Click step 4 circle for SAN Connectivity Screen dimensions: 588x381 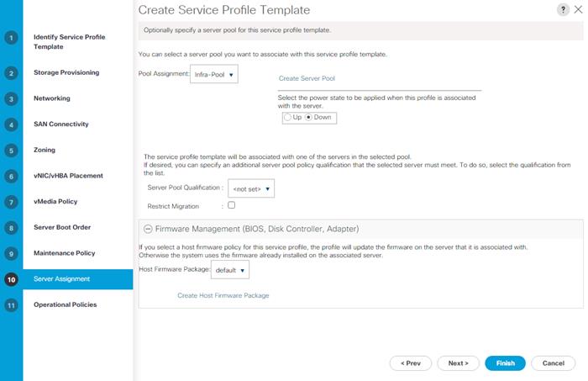[x=11, y=124]
